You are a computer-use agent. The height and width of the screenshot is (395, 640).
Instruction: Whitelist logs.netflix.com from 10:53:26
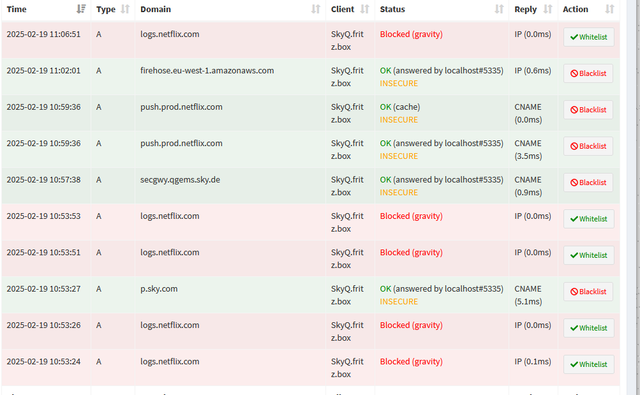pos(589,328)
